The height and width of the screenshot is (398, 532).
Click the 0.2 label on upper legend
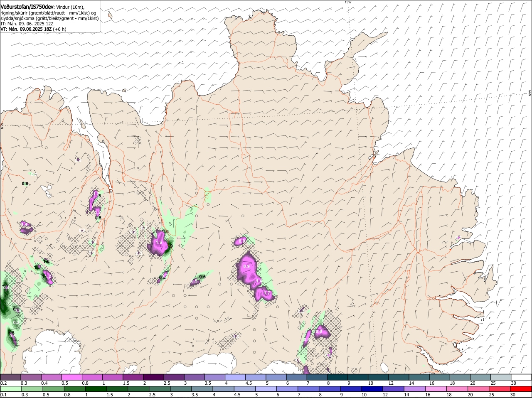tap(3, 383)
